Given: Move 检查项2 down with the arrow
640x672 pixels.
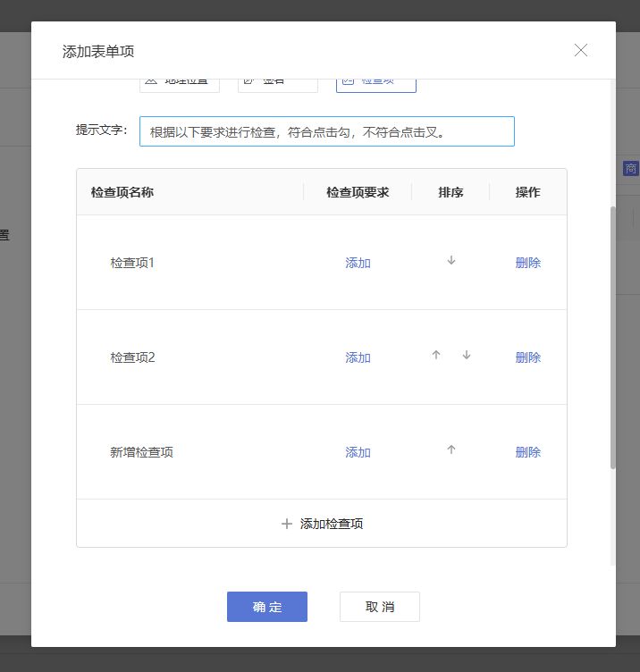Looking at the screenshot, I should click(466, 356).
